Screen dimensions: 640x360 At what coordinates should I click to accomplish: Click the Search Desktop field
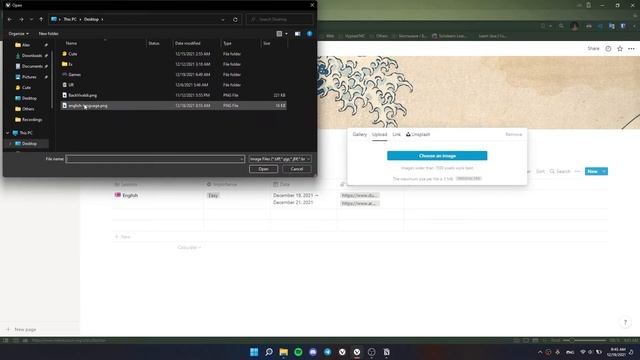click(280, 19)
